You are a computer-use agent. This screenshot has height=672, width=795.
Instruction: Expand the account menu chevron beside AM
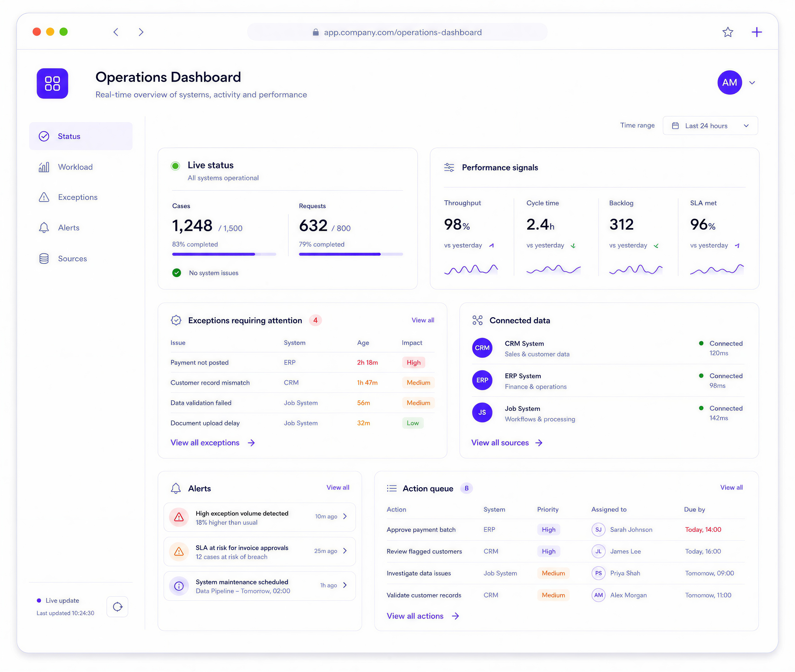pos(752,83)
